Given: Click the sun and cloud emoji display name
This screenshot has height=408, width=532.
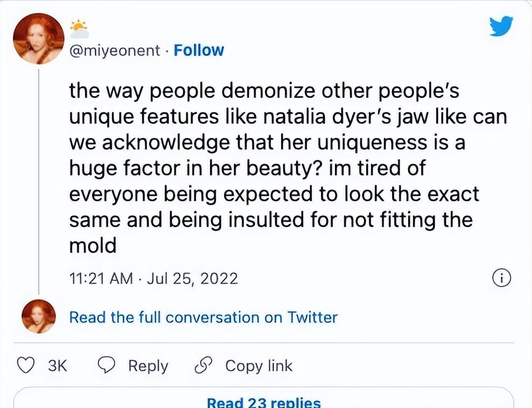Looking at the screenshot, I should (79, 28).
